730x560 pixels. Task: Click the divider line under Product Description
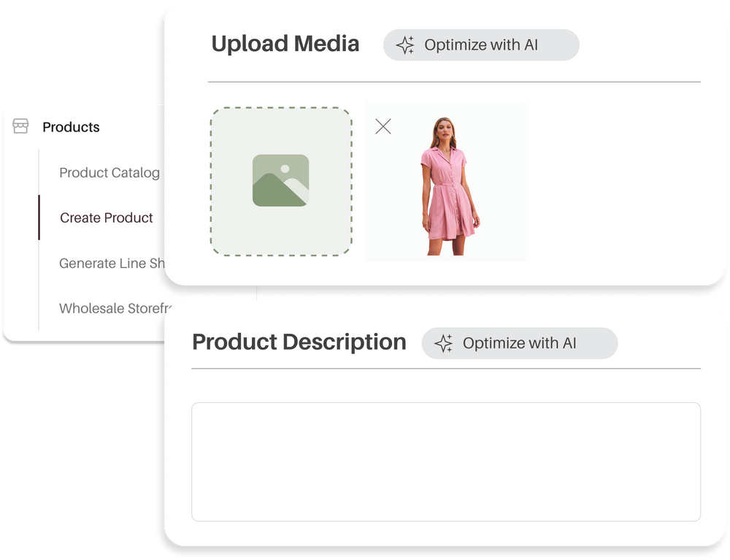[x=445, y=369]
